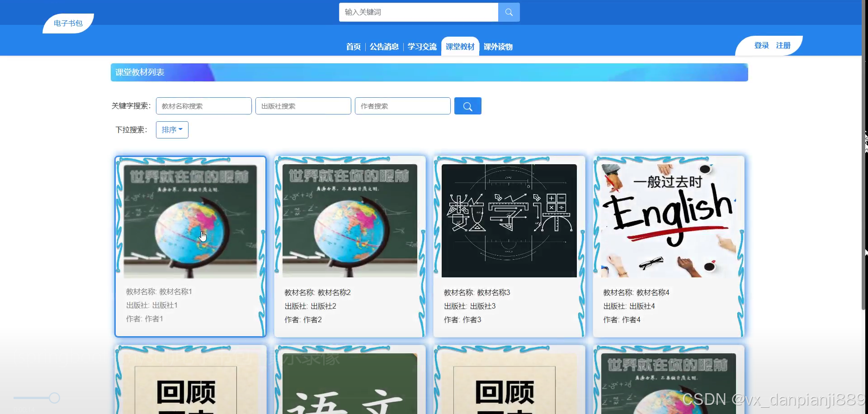
Task: Go to 首页 home tab
Action: [x=353, y=47]
